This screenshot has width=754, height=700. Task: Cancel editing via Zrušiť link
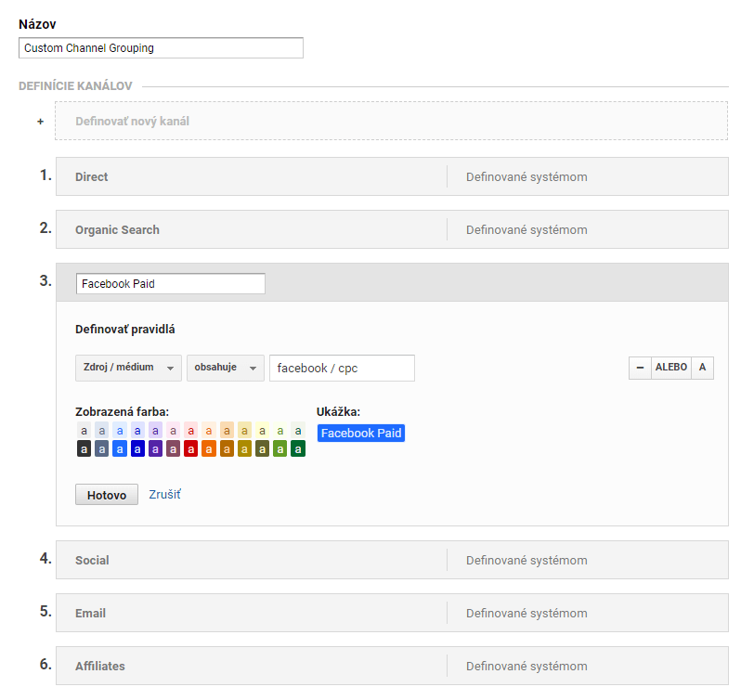(x=165, y=494)
